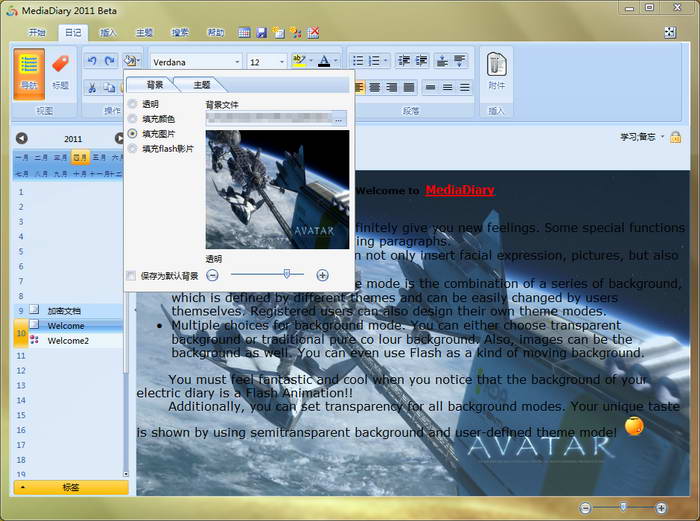700x521 pixels.
Task: Select the 填充颜色 radio option
Action: tap(133, 119)
